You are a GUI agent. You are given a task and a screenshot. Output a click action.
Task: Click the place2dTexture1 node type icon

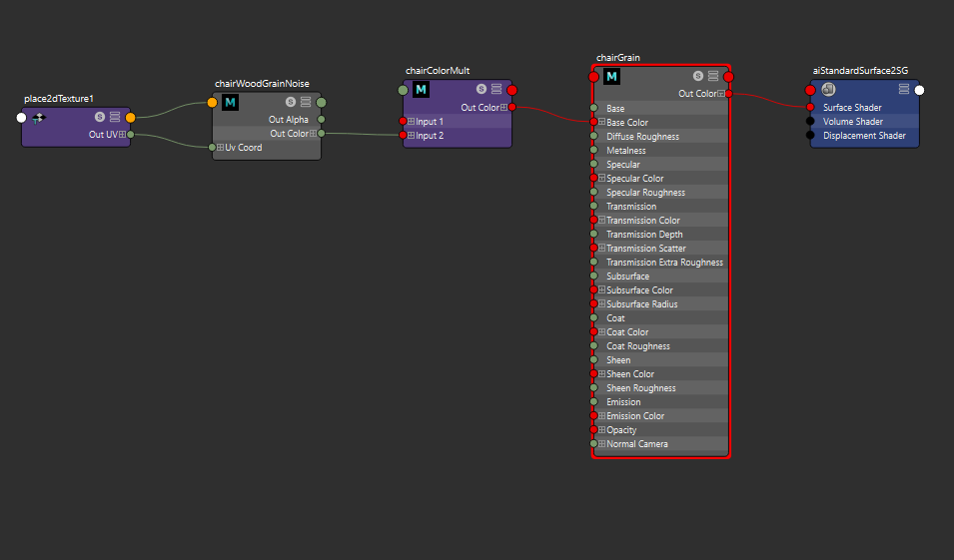[x=39, y=118]
